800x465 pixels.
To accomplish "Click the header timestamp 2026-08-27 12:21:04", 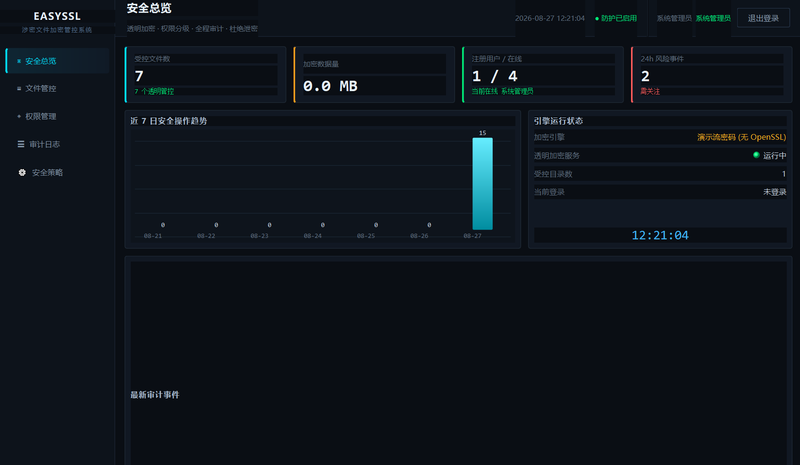I will pos(549,18).
